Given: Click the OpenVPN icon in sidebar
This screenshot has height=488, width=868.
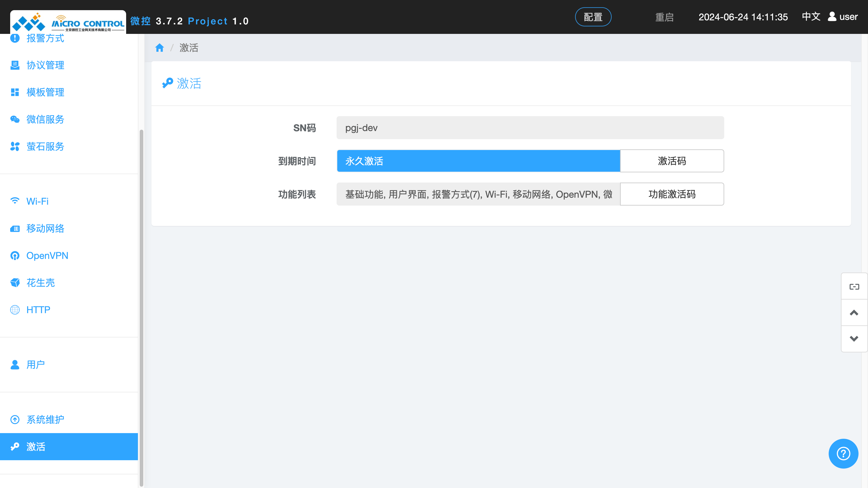Looking at the screenshot, I should pos(15,256).
